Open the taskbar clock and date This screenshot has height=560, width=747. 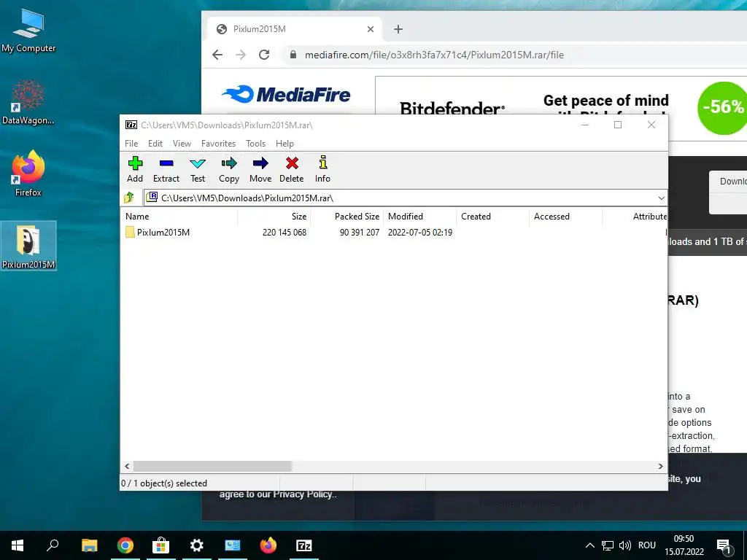684,545
